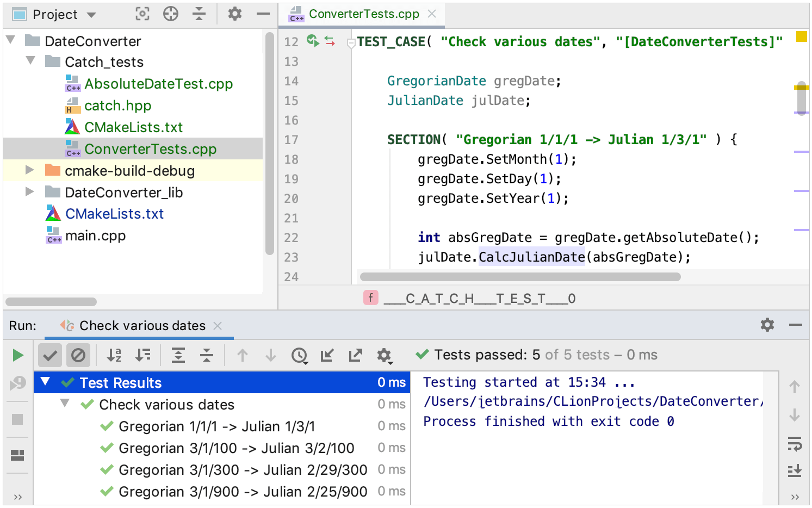Expand the cmake-build-debug folder
This screenshot has height=508, width=812.
coord(30,170)
